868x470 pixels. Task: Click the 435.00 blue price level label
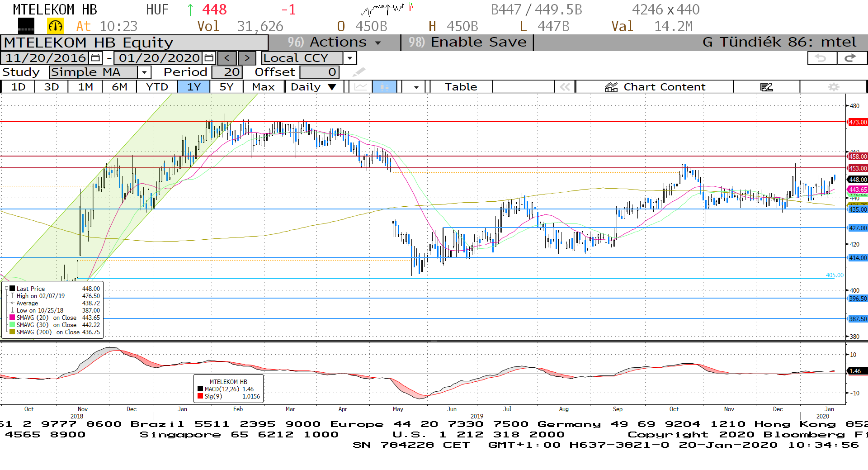point(857,209)
